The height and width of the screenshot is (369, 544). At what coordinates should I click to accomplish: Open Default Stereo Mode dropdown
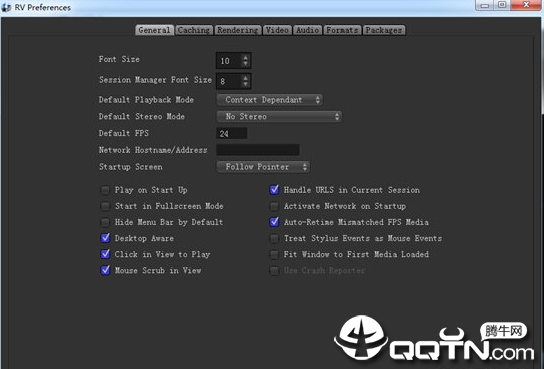279,117
